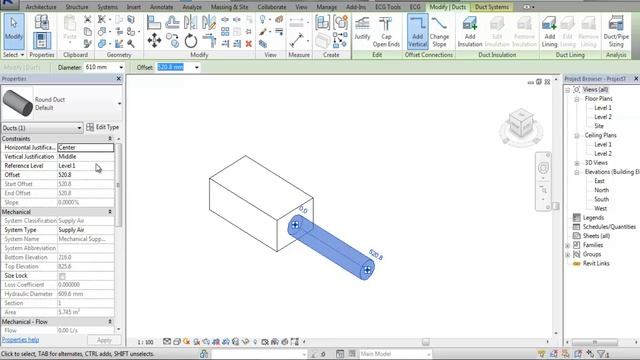Select the Rotate tool icon
640x360 pixels.
(190, 41)
